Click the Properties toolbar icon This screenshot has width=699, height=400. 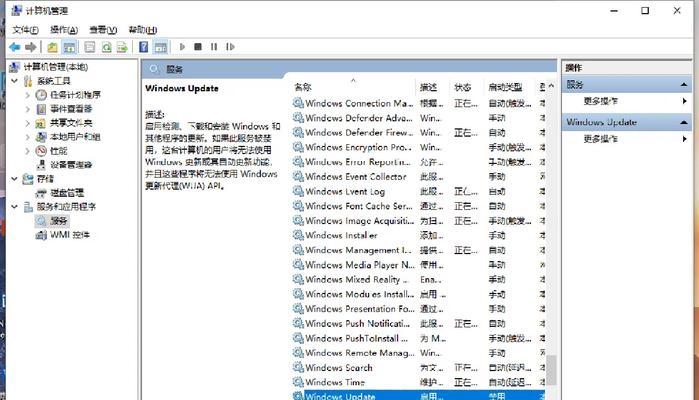pyautogui.click(x=90, y=47)
